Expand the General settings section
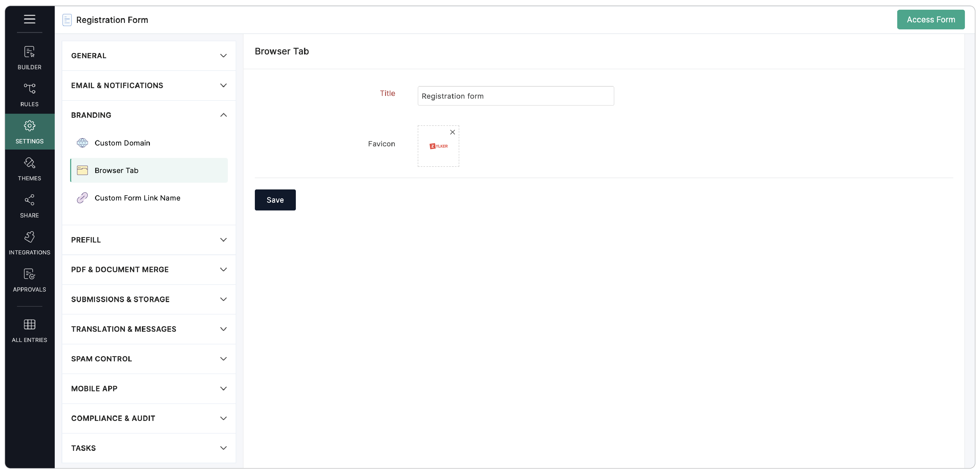Image resolution: width=980 pixels, height=474 pixels. (x=148, y=56)
